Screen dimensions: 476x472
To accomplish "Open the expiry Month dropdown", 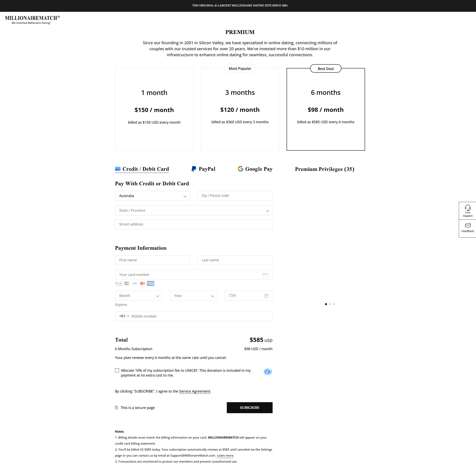I will (x=138, y=296).
